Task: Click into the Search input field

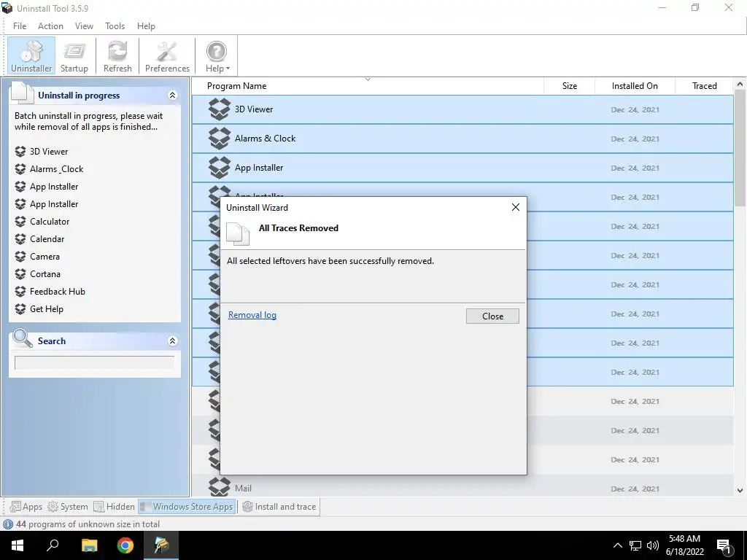Action: tap(94, 363)
